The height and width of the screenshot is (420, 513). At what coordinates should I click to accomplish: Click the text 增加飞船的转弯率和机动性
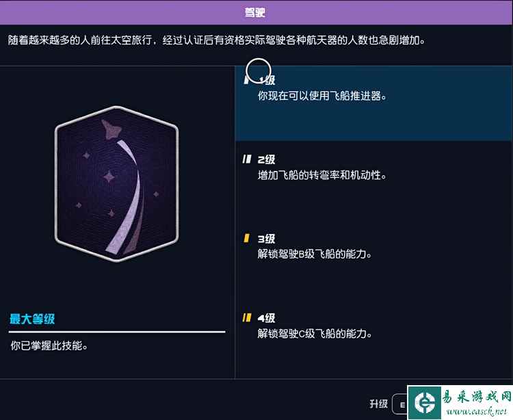(321, 175)
